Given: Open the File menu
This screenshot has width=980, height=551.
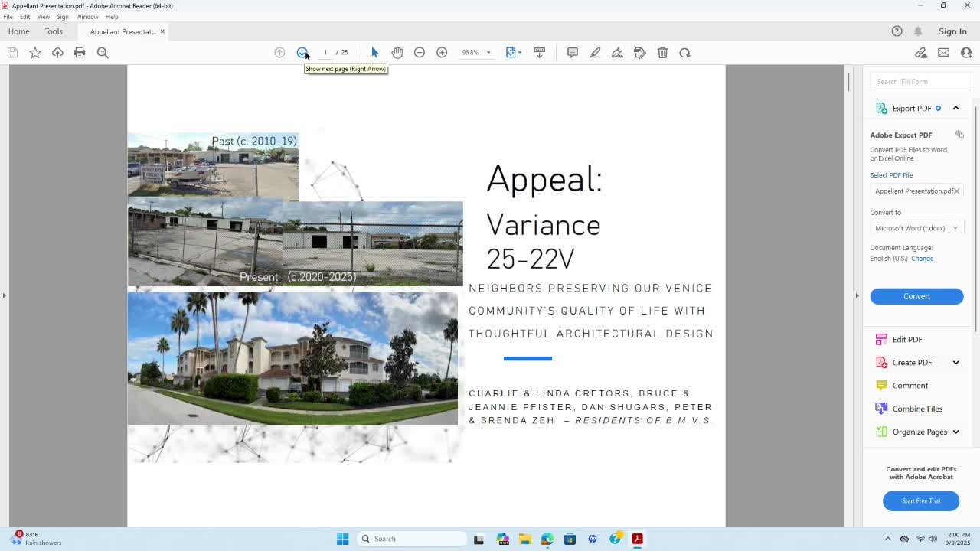Looking at the screenshot, I should (x=8, y=17).
